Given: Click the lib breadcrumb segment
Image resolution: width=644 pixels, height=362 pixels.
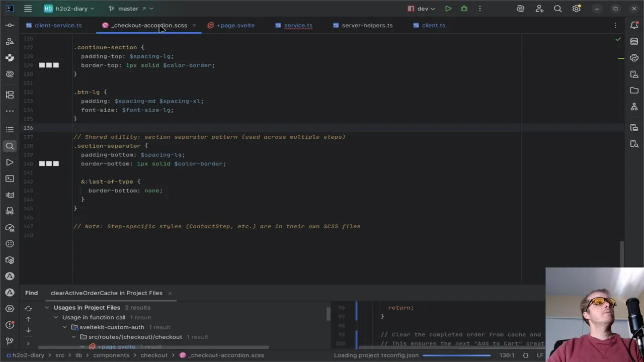Looking at the screenshot, I should coord(78,355).
